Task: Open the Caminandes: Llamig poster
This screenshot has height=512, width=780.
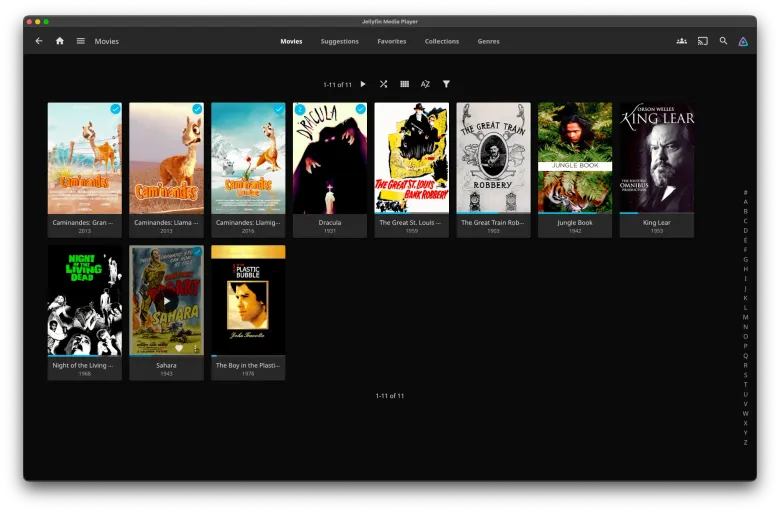Action: pos(248,158)
